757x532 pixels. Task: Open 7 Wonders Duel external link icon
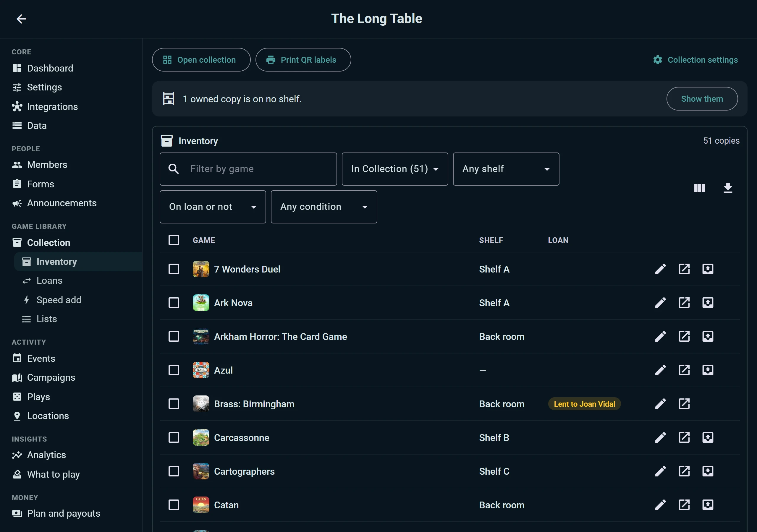684,269
